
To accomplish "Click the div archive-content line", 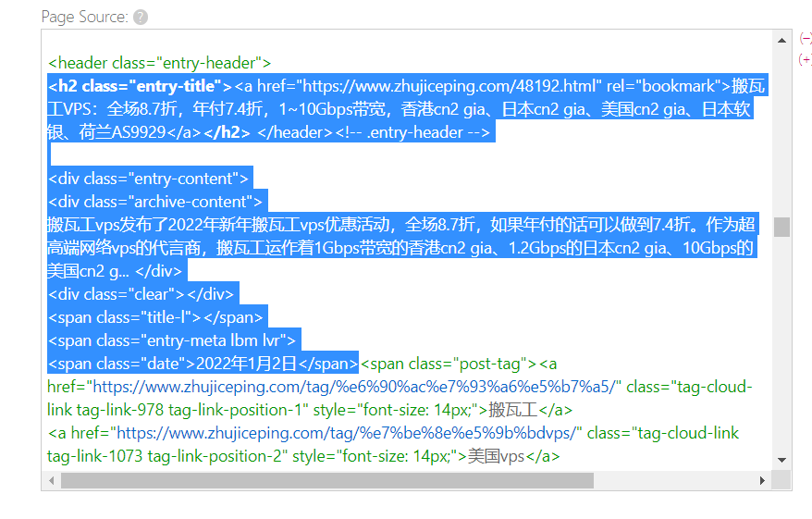I will [x=155, y=202].
